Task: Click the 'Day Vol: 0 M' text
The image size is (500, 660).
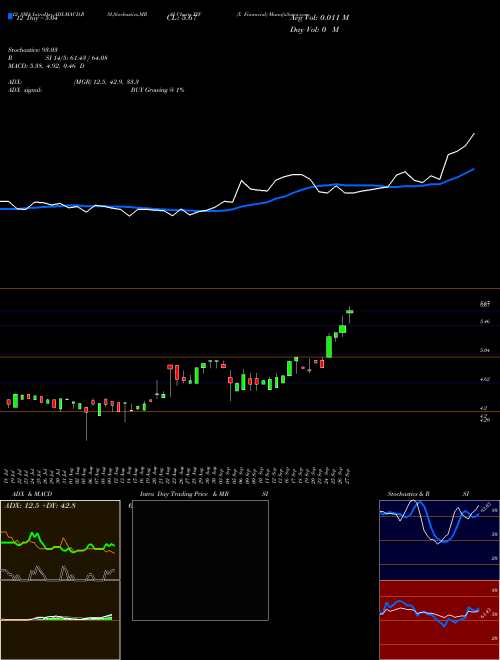Action: (x=314, y=30)
